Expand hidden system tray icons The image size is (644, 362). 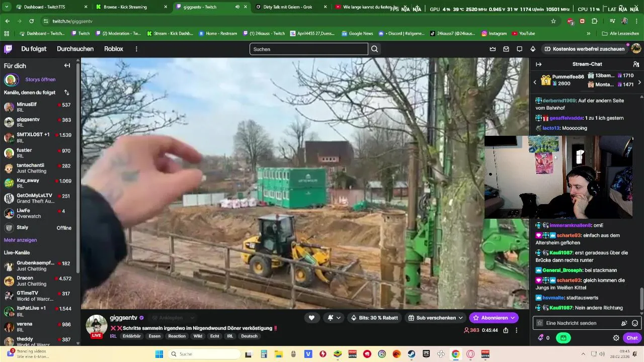coord(583,354)
